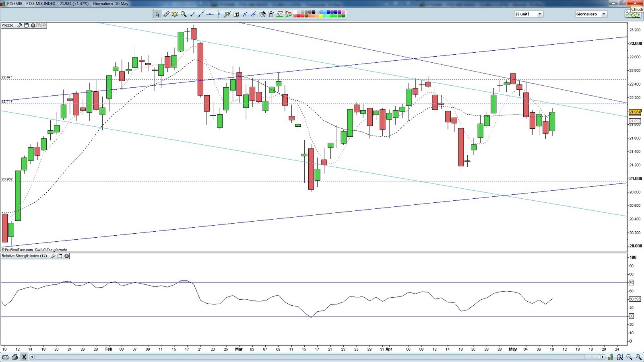Screen dimensions: 644x362
Task: Open candlestick chart settings wrench icon at bottom right
Action: coord(611,357)
